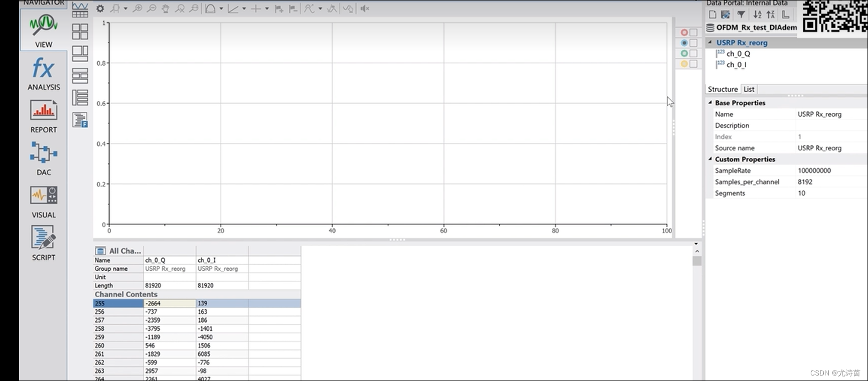Click the new document icon in Data Portal
868x381 pixels.
[x=712, y=15]
